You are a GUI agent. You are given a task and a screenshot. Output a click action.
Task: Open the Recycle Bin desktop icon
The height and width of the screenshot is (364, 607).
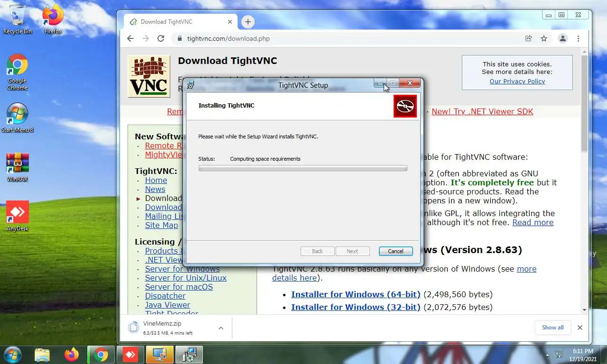pos(18,19)
